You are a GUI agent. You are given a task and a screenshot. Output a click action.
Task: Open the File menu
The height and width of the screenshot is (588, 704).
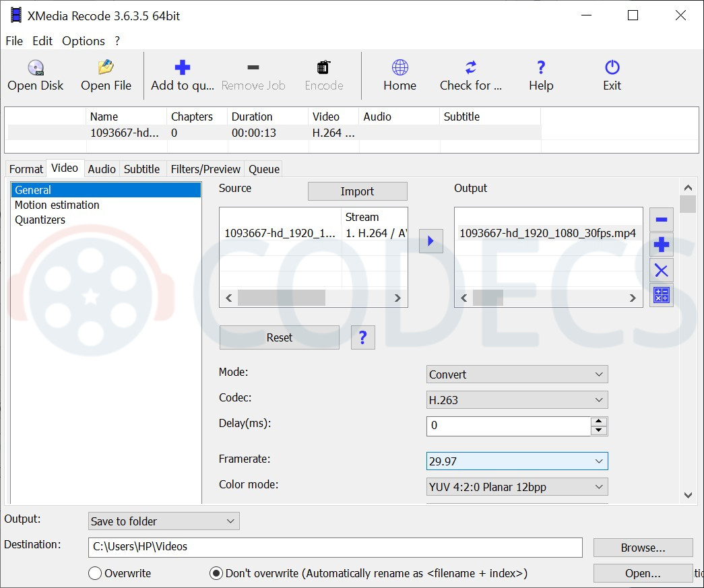tap(14, 41)
